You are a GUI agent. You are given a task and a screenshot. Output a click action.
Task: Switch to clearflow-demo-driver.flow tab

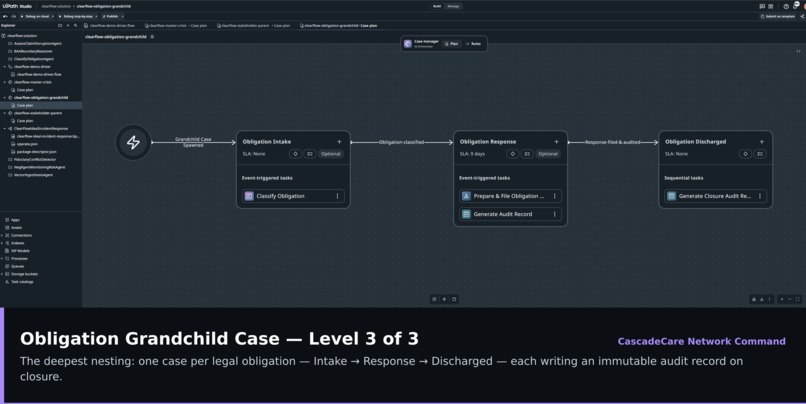109,25
